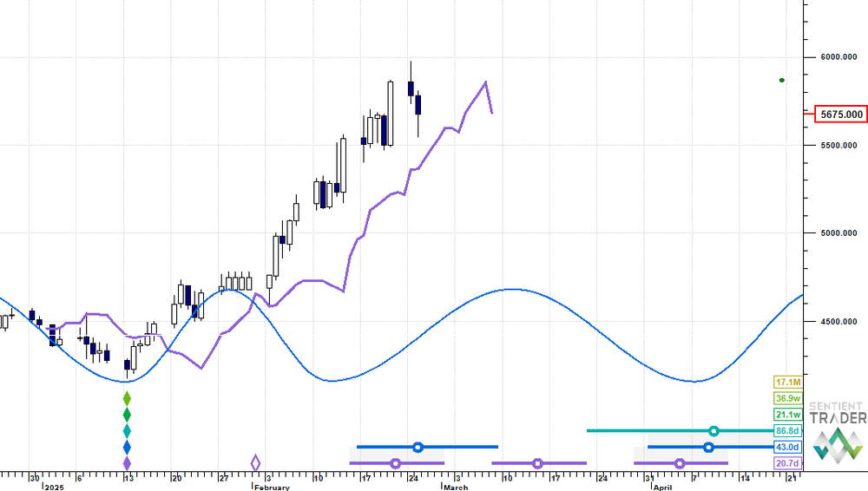Screen dimensions: 868x491
Task: Click the filled purple diamond below January 13
Action: 127,463
